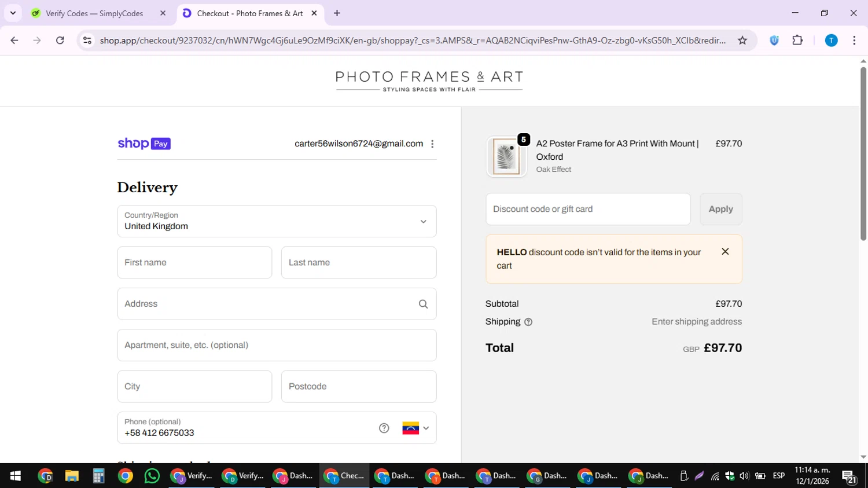The image size is (868, 488).
Task: Click into the Address field
Action: click(x=277, y=304)
